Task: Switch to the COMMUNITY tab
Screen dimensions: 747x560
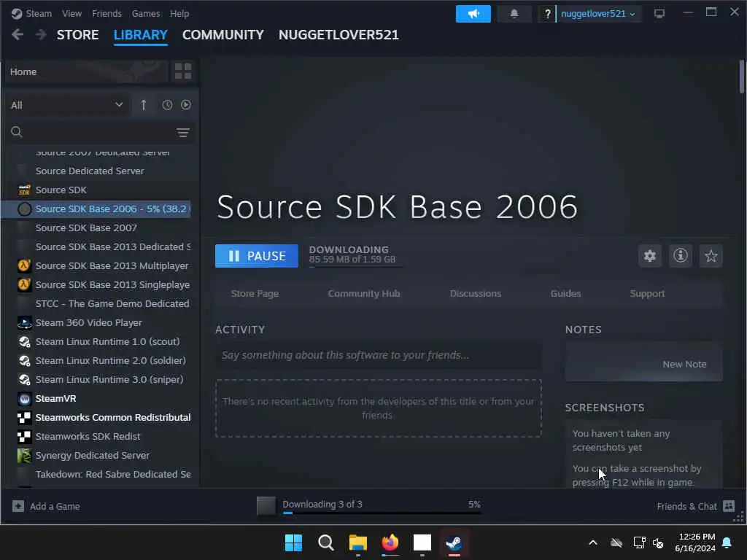Action: point(223,35)
